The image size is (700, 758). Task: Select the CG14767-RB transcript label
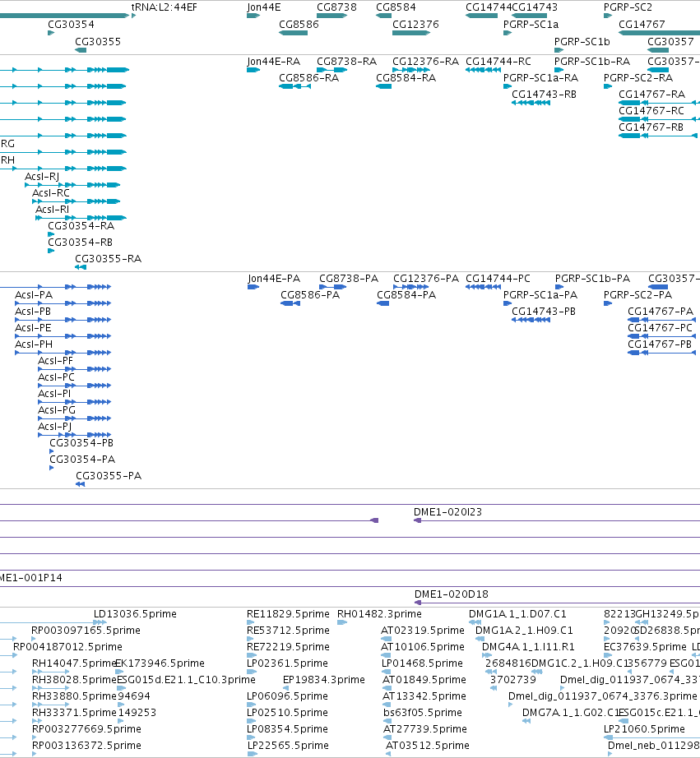(651, 127)
